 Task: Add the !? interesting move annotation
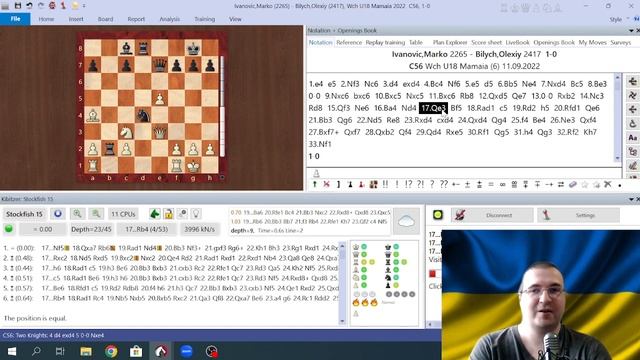[x=409, y=184]
